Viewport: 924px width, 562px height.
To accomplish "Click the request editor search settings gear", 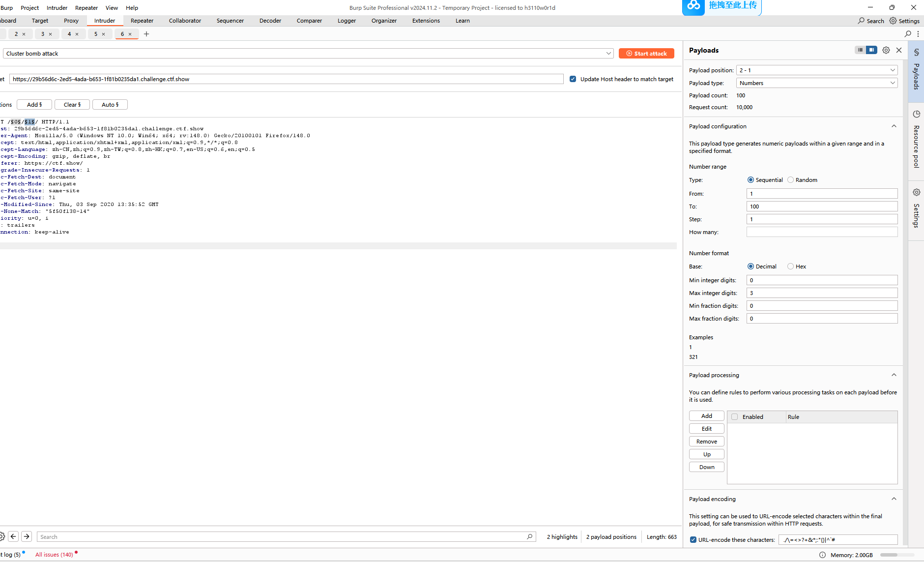I will click(x=2, y=536).
